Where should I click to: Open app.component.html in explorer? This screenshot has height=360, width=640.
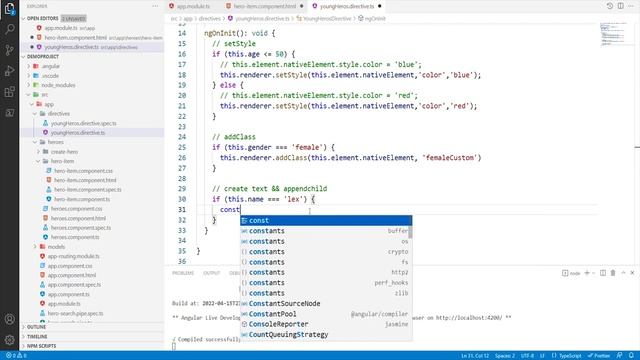[x=71, y=275]
